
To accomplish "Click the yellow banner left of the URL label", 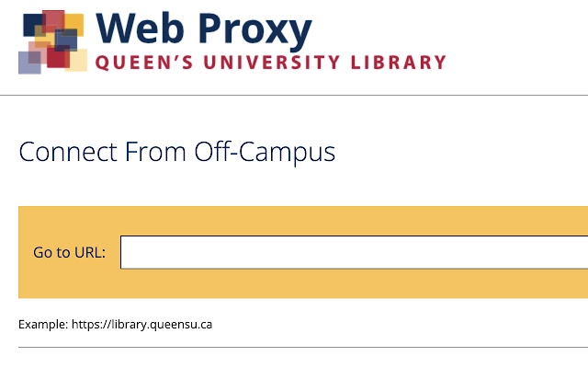I will pos(25,252).
